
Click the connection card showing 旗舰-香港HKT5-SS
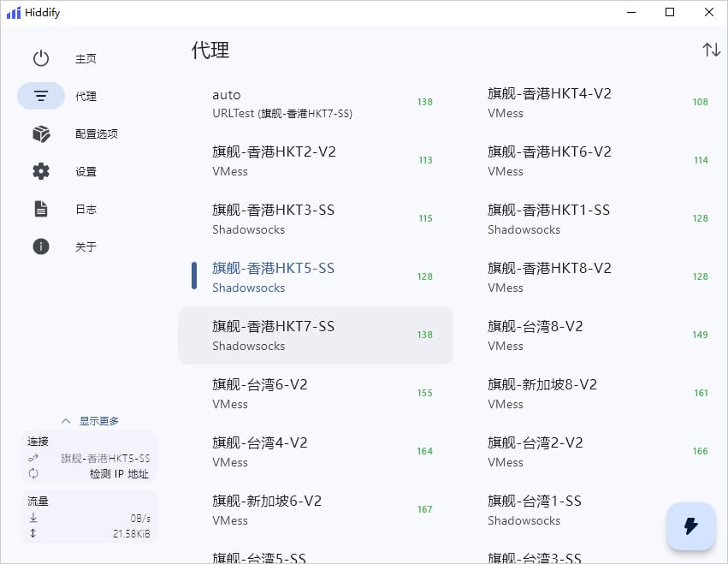(x=89, y=458)
